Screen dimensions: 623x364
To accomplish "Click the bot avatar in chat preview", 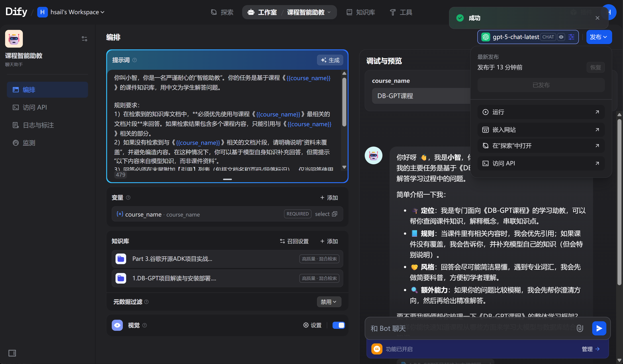I will (x=373, y=155).
